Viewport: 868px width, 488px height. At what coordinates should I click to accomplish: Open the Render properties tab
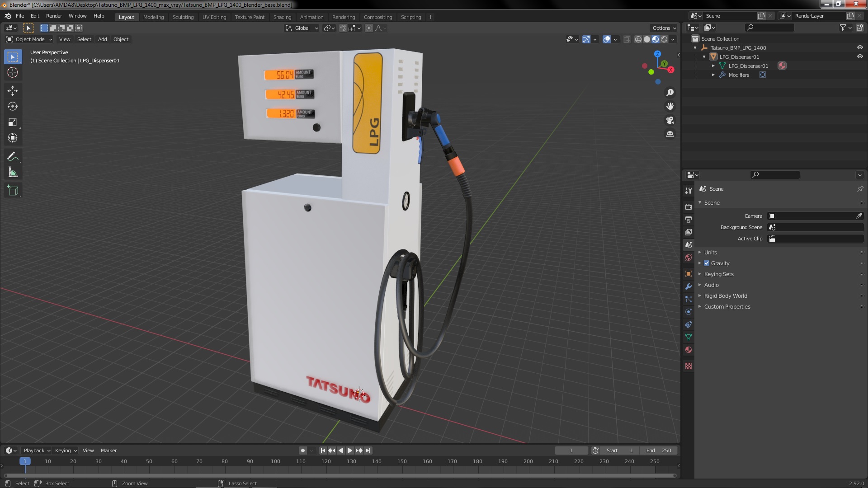coord(689,206)
